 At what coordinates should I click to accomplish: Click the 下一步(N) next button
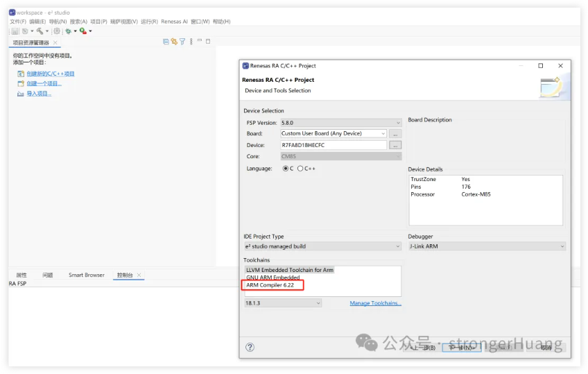pyautogui.click(x=462, y=348)
